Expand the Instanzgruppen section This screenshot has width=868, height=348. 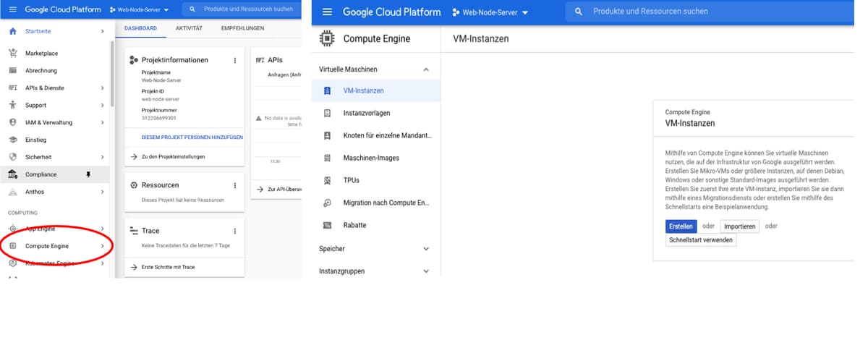click(x=425, y=271)
